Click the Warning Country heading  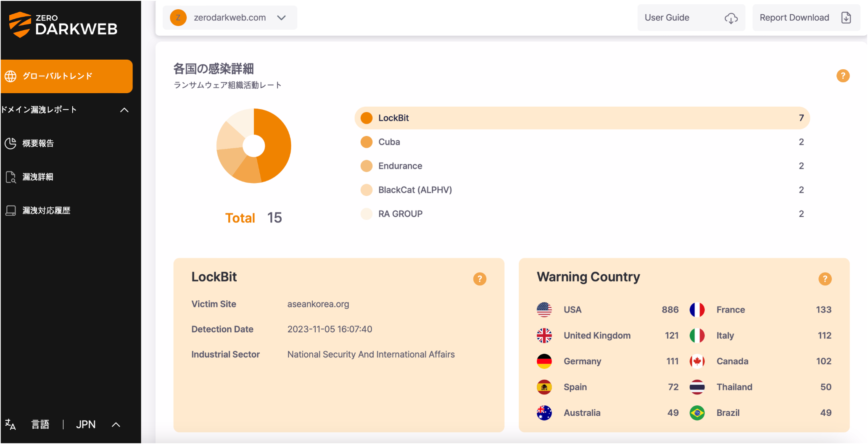click(588, 277)
